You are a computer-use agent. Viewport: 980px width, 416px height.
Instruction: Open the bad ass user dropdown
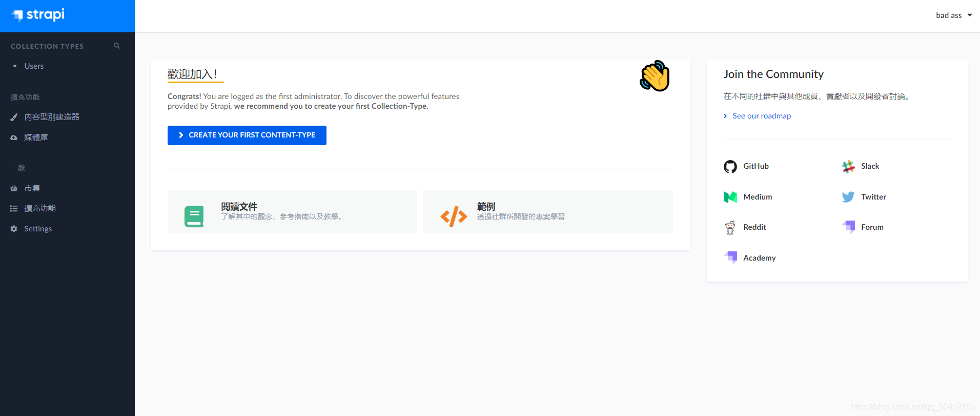coord(954,15)
